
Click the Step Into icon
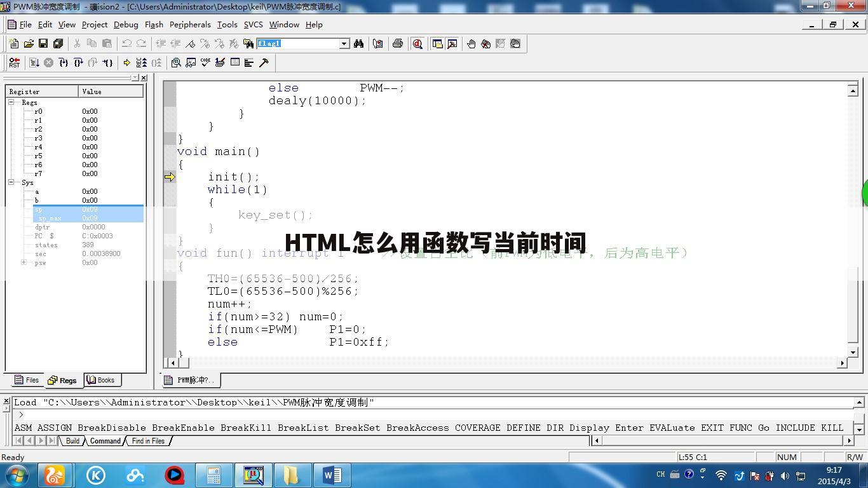pos(64,62)
